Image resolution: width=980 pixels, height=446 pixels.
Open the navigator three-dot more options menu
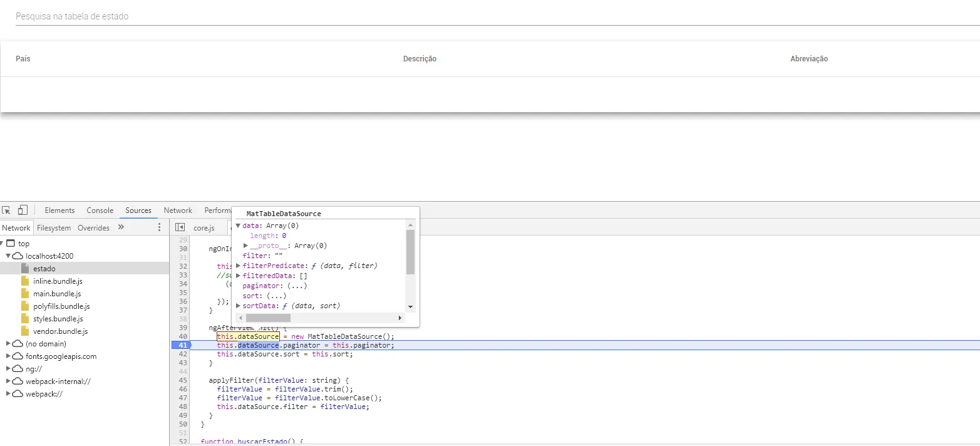(x=159, y=227)
